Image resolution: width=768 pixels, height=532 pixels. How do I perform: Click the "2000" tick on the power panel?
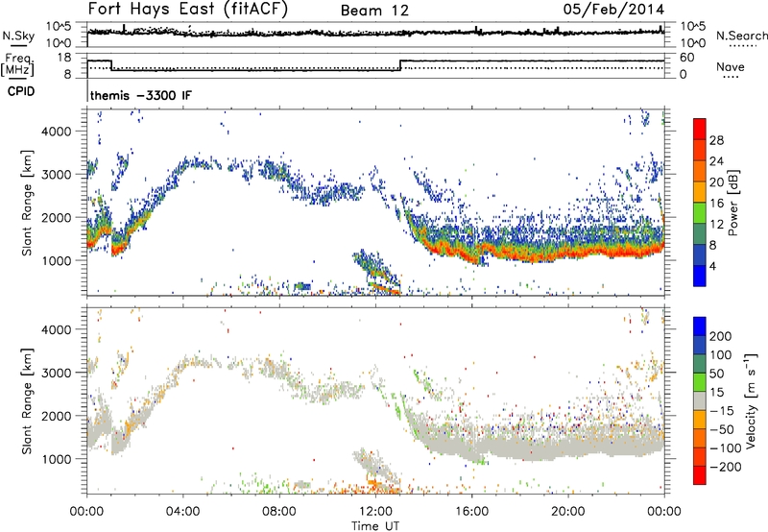56,217
